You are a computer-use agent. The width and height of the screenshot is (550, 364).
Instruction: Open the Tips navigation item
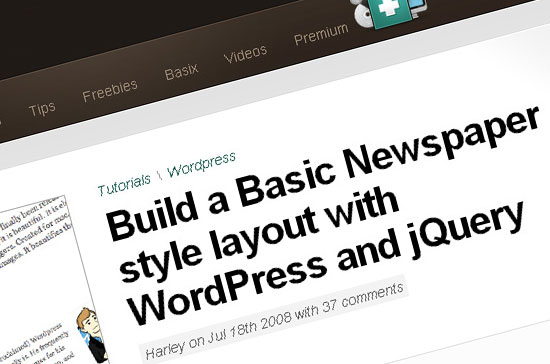click(x=42, y=109)
